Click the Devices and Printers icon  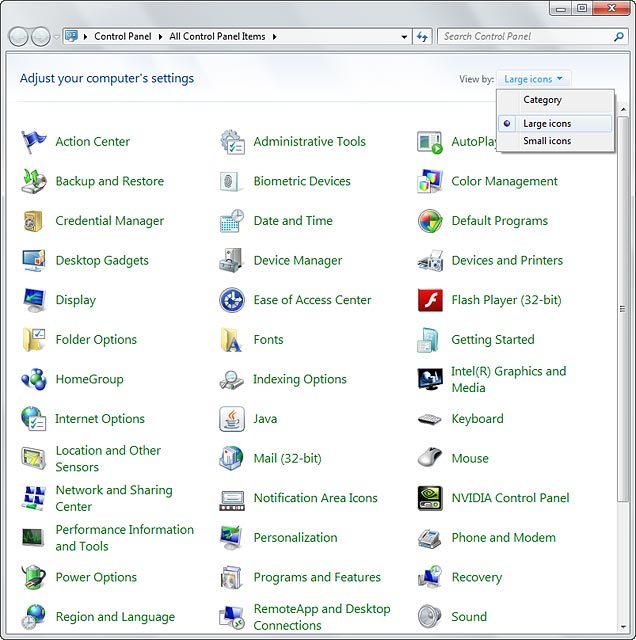click(x=430, y=260)
